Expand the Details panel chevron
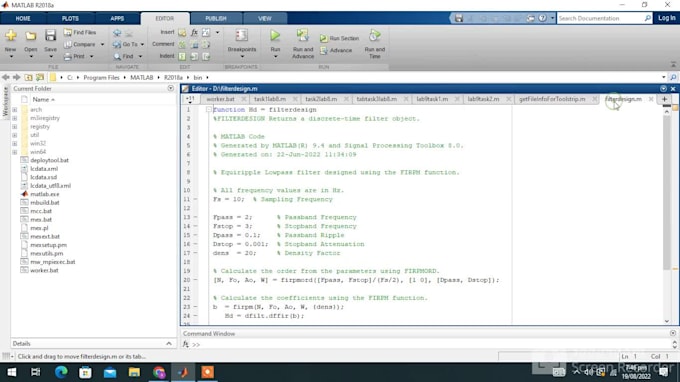 pyautogui.click(x=169, y=343)
